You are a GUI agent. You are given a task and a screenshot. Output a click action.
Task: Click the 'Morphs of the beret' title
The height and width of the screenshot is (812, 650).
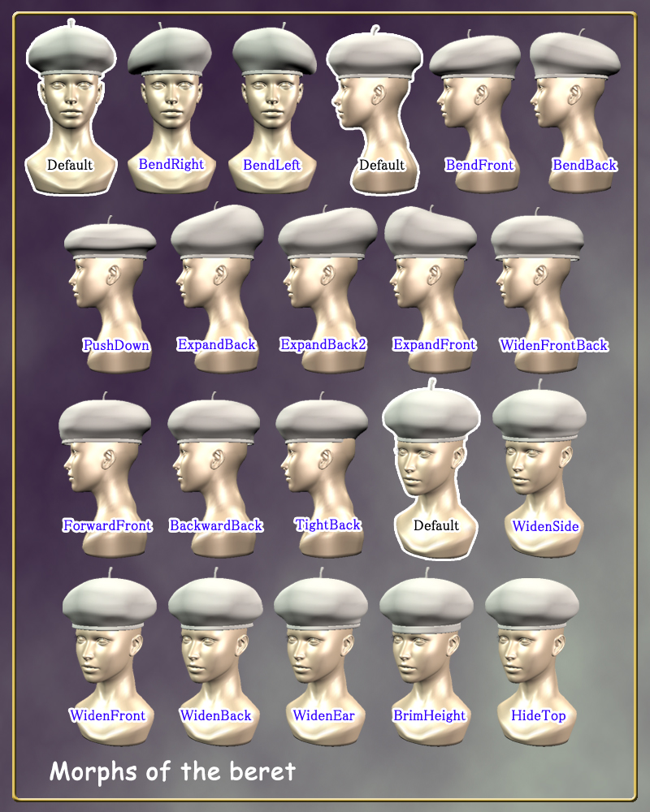(172, 771)
